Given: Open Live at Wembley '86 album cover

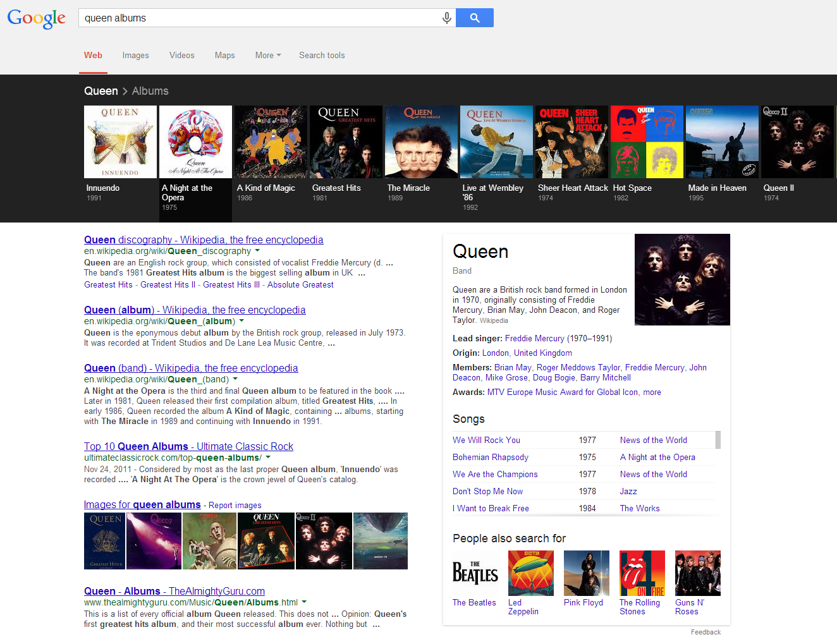Looking at the screenshot, I should [x=496, y=142].
